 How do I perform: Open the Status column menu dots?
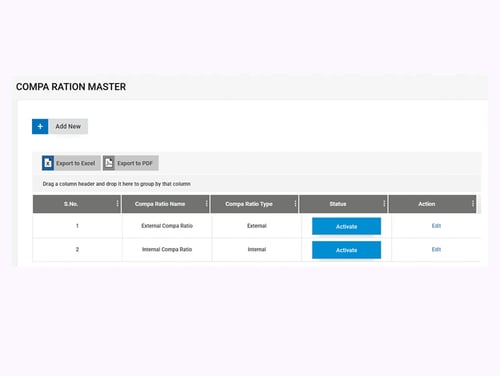(384, 204)
